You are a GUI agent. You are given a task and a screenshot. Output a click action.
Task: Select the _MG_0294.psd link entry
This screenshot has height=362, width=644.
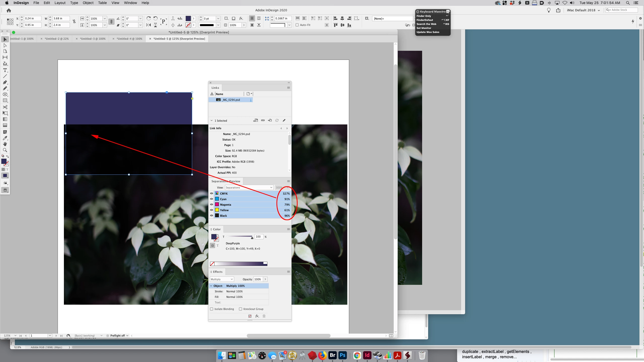pyautogui.click(x=231, y=100)
